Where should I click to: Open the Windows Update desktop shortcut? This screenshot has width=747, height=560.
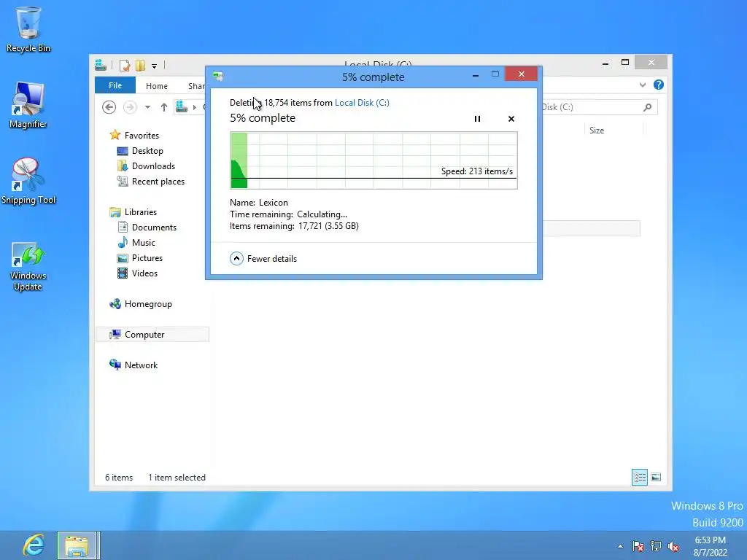(x=28, y=267)
